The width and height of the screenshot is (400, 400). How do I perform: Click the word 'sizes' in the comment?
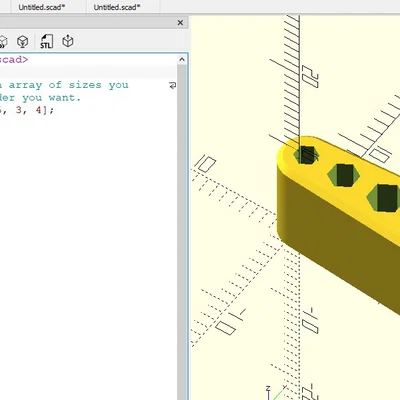85,85
